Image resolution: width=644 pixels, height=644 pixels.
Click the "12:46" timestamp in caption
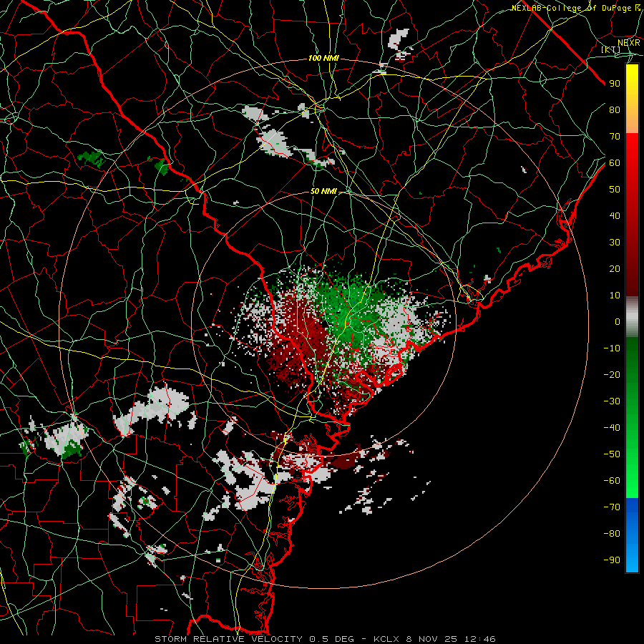(479, 639)
